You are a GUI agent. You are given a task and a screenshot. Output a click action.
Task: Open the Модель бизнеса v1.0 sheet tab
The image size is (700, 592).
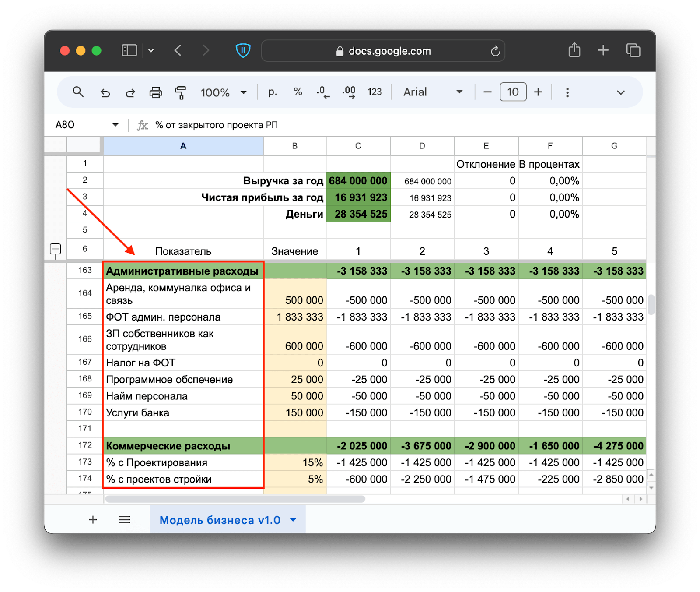pos(220,520)
